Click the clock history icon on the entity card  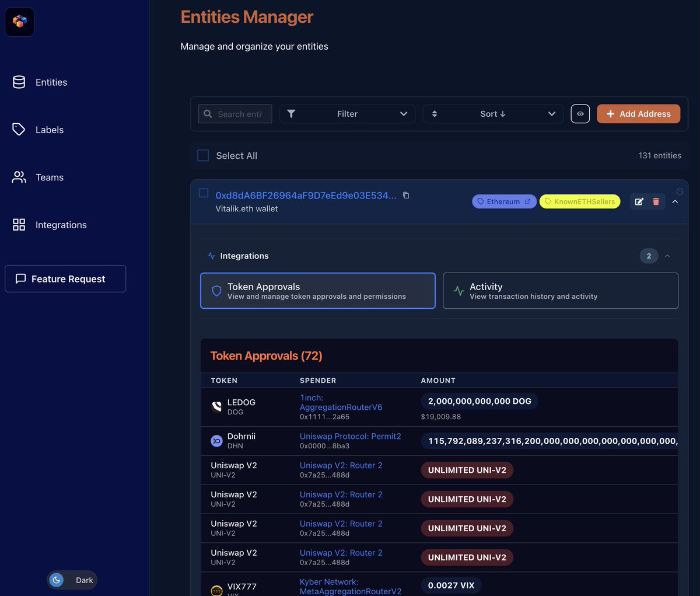(x=678, y=191)
